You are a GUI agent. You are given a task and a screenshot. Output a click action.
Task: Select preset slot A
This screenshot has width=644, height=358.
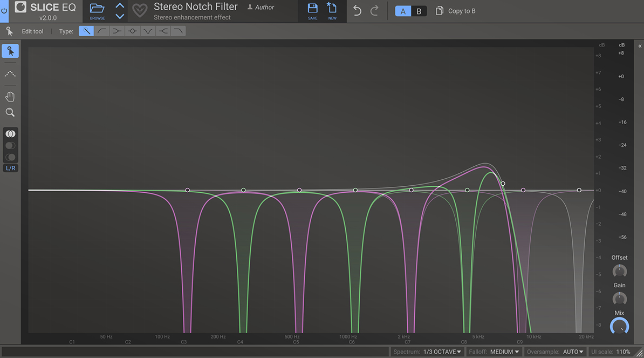point(402,10)
